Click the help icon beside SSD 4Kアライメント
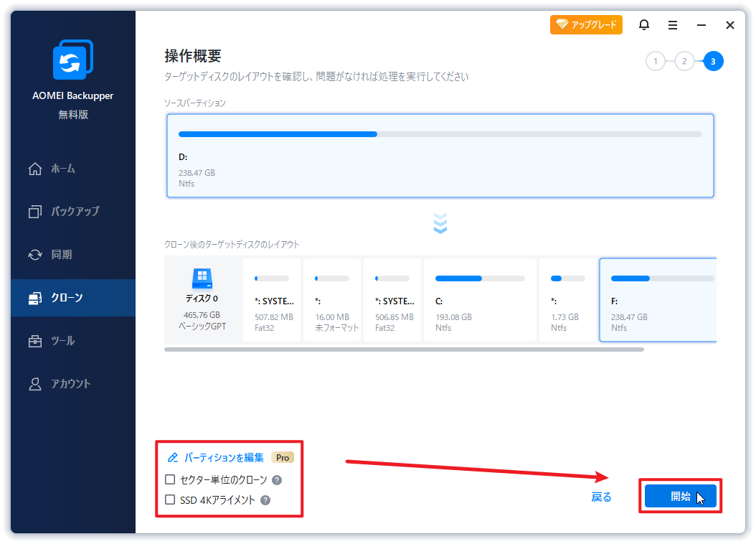Screen dimensions: 756x544 (x=265, y=500)
